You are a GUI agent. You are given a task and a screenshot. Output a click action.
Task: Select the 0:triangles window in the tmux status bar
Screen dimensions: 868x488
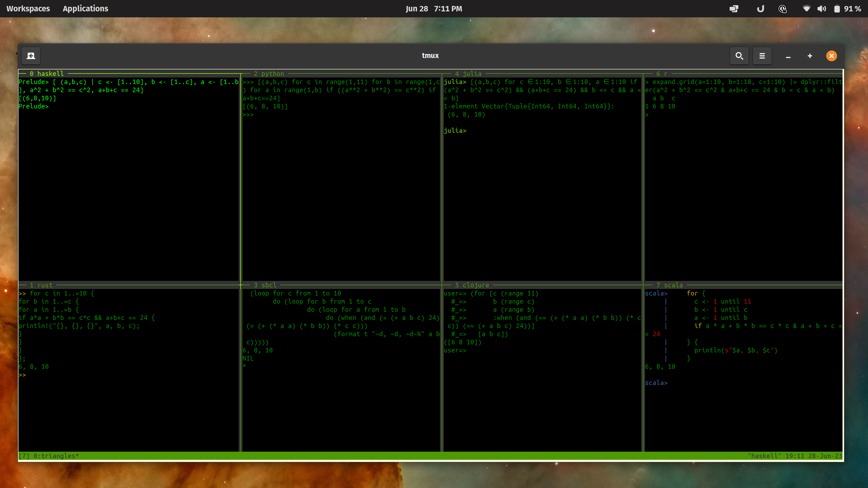pos(56,456)
